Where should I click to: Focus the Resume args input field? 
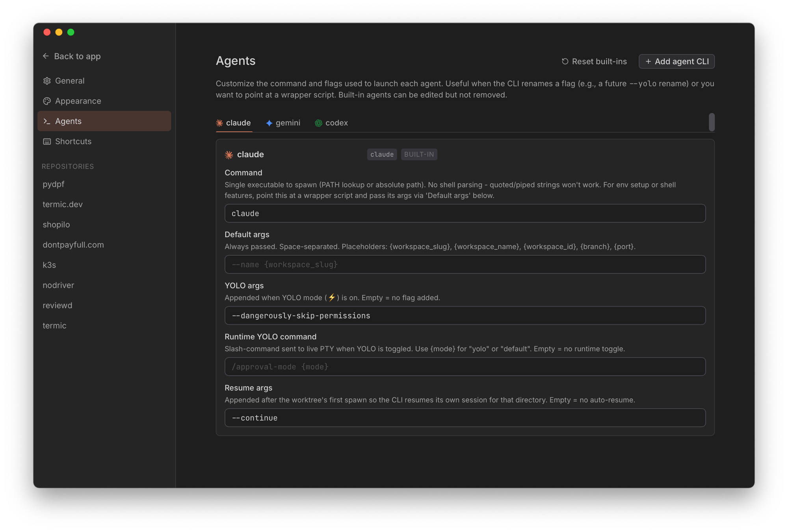click(x=465, y=418)
